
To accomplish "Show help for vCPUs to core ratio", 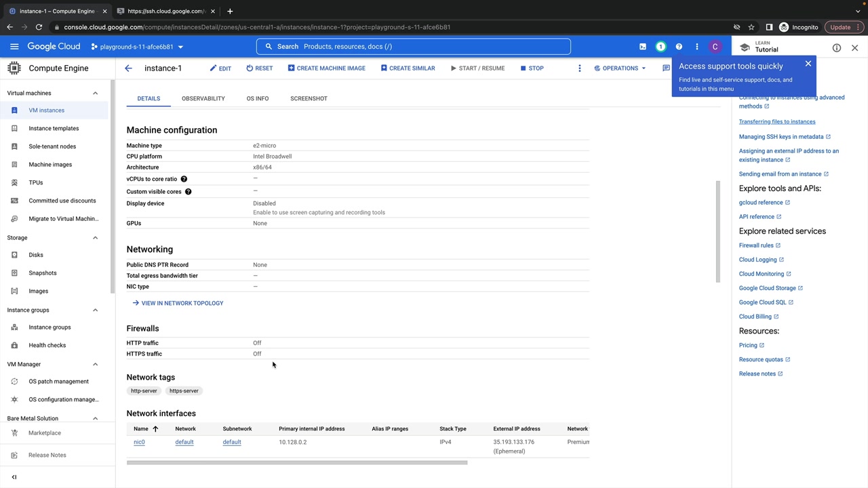I will coord(184,179).
